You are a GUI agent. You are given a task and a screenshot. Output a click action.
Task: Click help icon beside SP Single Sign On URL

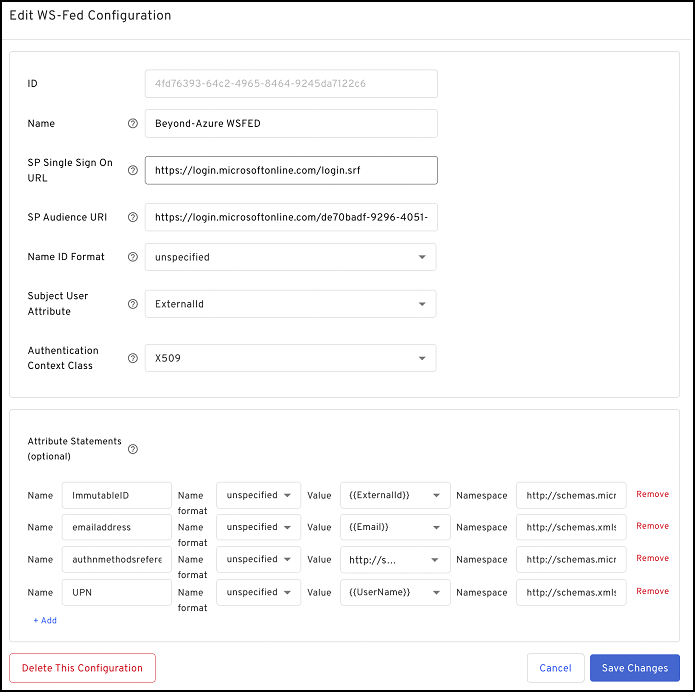pyautogui.click(x=133, y=171)
